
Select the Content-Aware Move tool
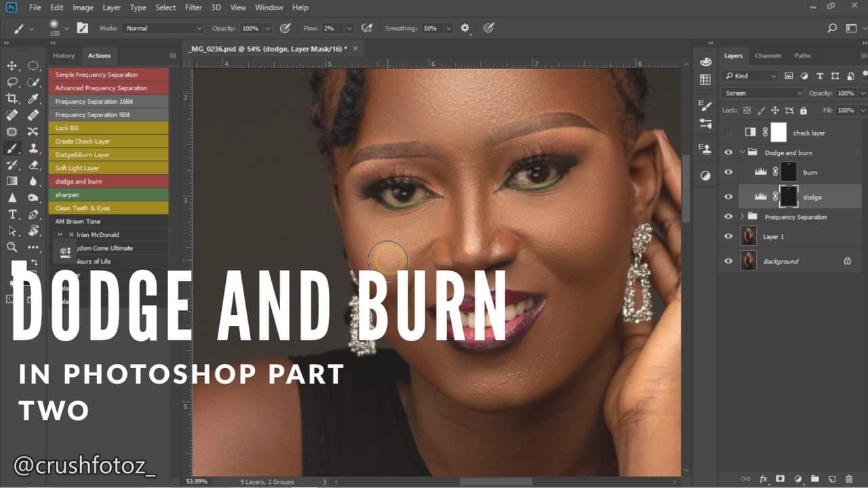pyautogui.click(x=33, y=131)
